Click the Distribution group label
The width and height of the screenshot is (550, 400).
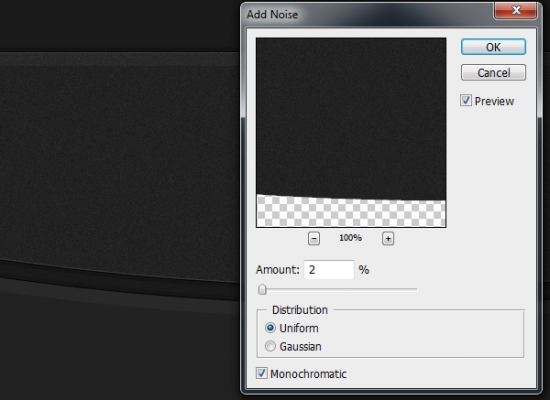(300, 310)
